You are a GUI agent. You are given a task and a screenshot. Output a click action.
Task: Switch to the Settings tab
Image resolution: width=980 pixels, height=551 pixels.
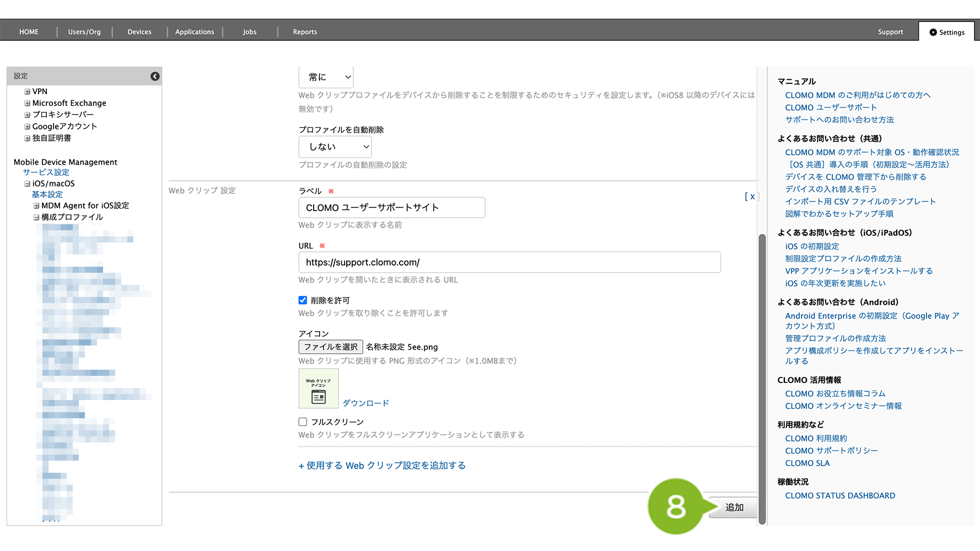947,32
